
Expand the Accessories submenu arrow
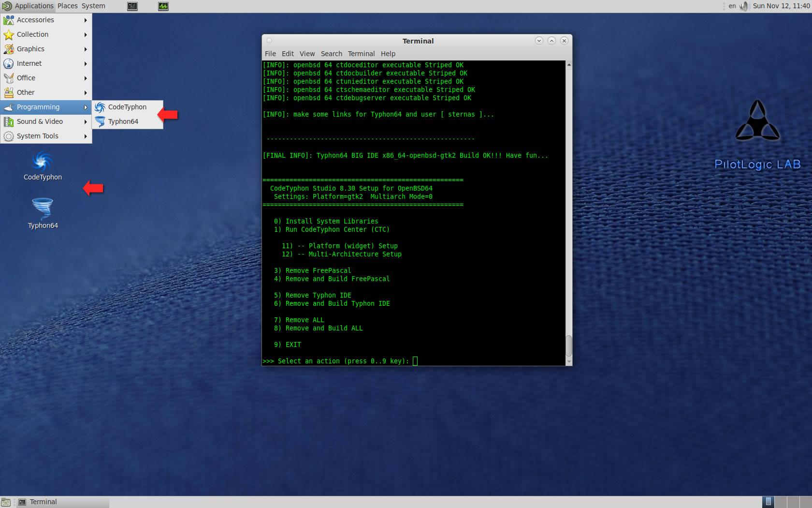pyautogui.click(x=86, y=20)
